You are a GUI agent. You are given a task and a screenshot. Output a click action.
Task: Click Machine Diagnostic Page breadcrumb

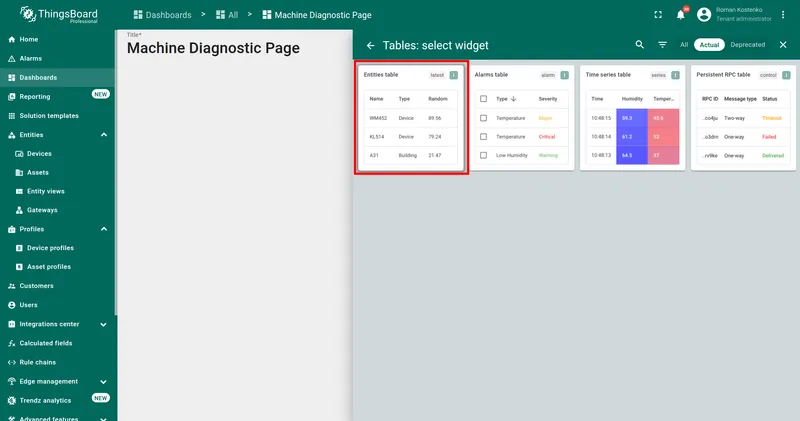click(317, 15)
